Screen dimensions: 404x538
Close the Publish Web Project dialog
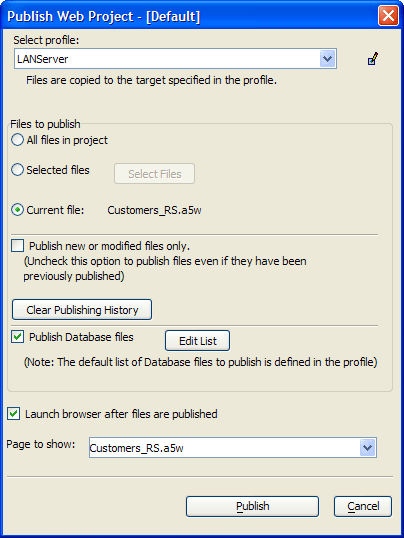tap(388, 16)
